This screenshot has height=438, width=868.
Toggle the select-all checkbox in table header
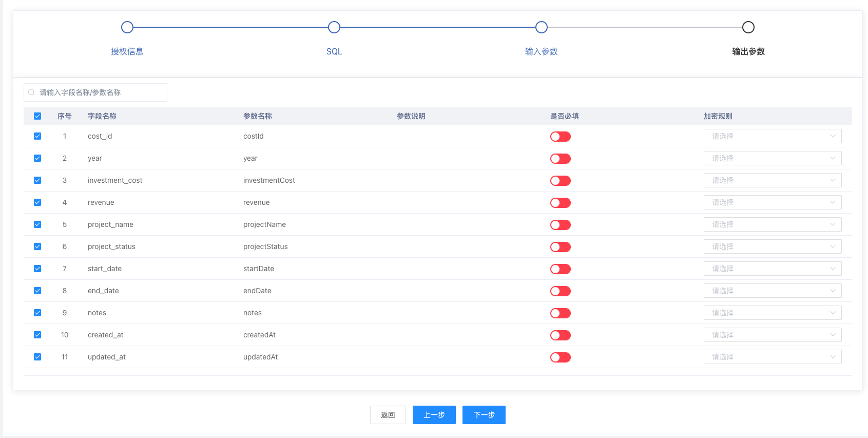click(37, 116)
